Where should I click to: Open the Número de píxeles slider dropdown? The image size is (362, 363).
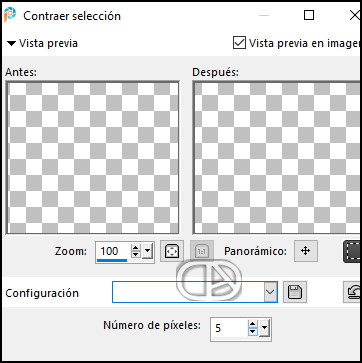(x=264, y=328)
